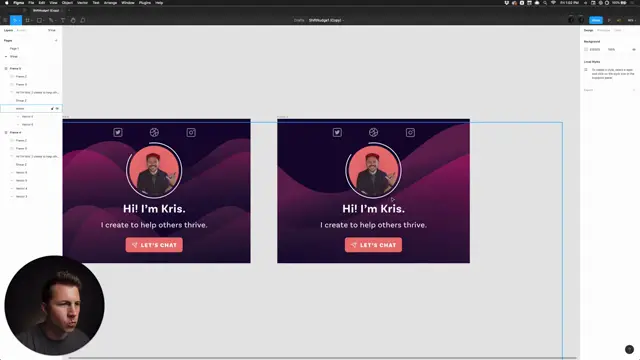Toggle visibility eye on the selected layer
This screenshot has height=360, width=640.
(x=57, y=109)
